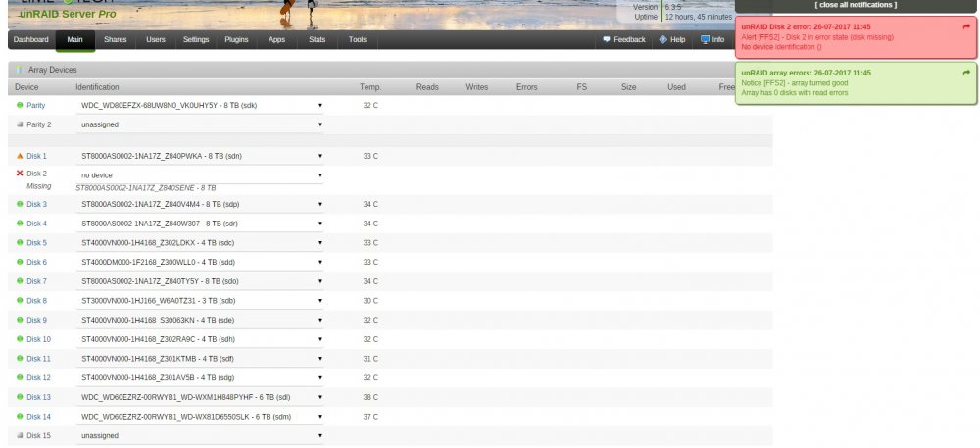Open the Disk 8 device dropdown
Screen dimensions: 980x448
coord(200,301)
